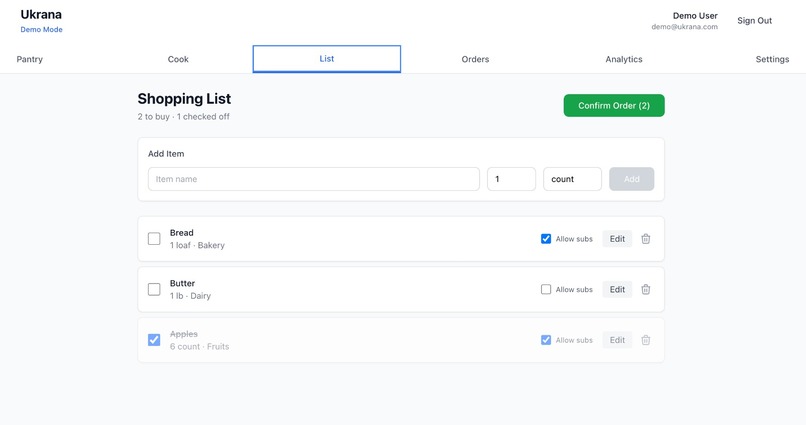
Task: Check off Bread on the shopping list
Action: (x=154, y=239)
